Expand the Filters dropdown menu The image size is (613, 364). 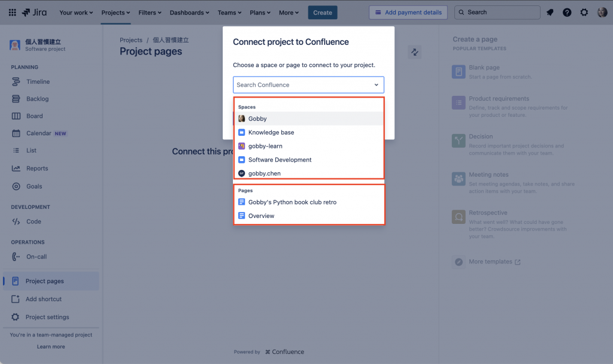(x=150, y=13)
